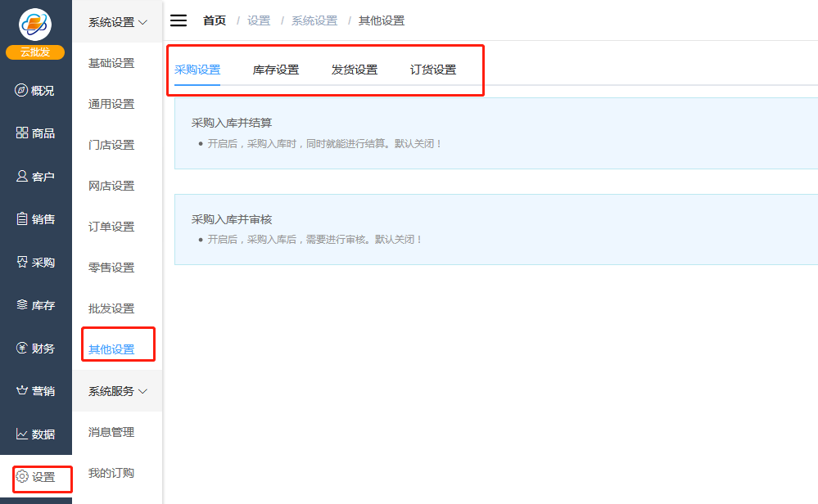
Task: Click the 首页 breadcrumb link
Action: point(215,20)
